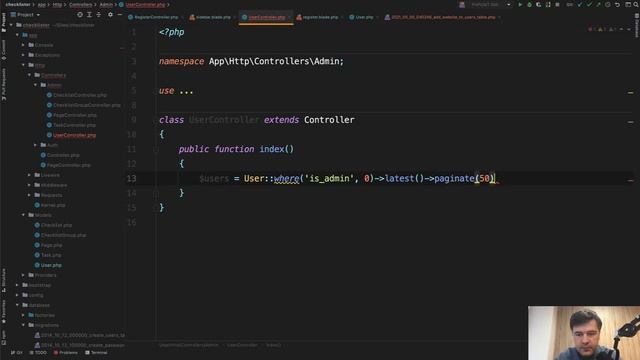Screen dimensions: 640x360
Task: Open Kernel.php in project tree
Action: (50, 205)
